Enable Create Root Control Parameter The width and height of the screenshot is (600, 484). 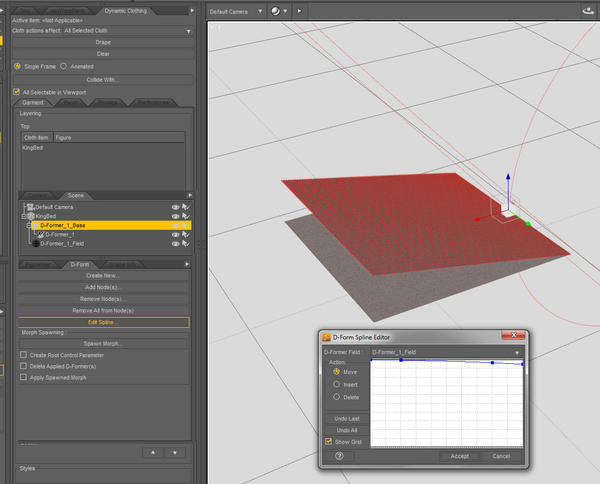click(x=23, y=355)
